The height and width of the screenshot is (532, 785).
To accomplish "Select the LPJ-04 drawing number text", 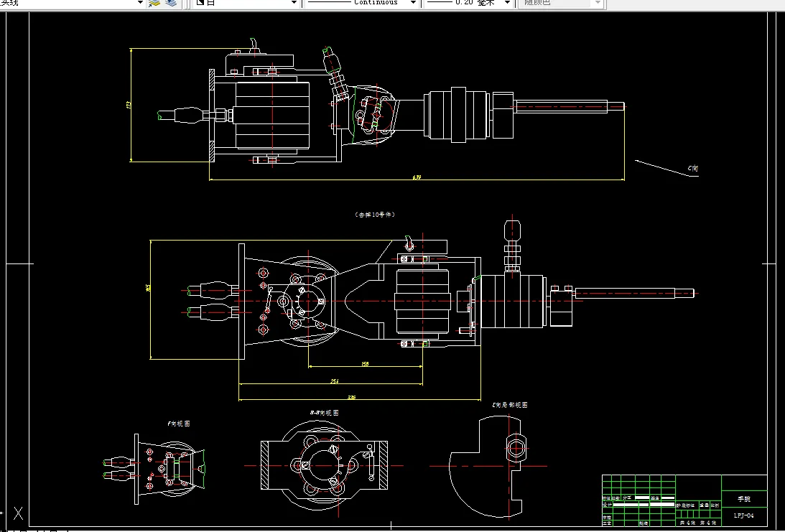I will 744,515.
